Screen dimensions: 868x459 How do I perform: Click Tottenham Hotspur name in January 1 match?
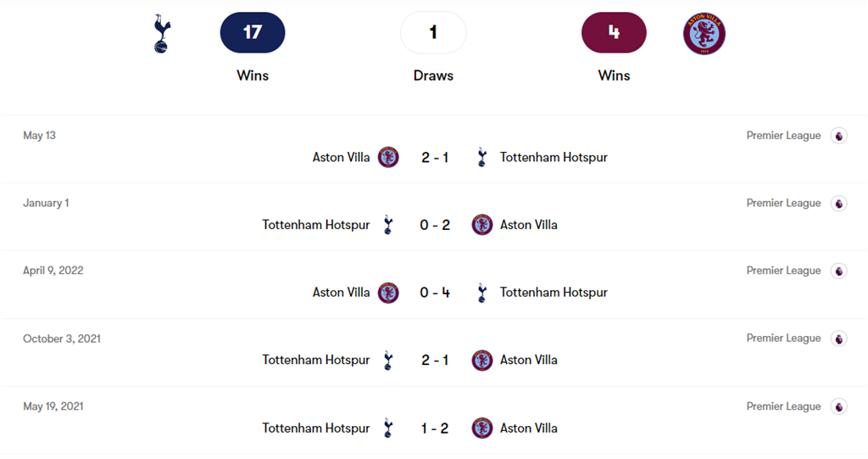(316, 225)
